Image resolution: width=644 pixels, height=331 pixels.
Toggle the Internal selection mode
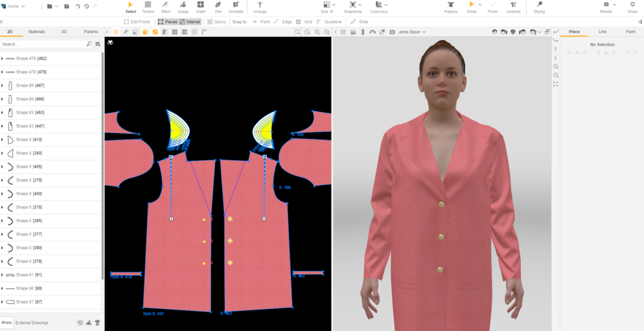[x=190, y=22]
